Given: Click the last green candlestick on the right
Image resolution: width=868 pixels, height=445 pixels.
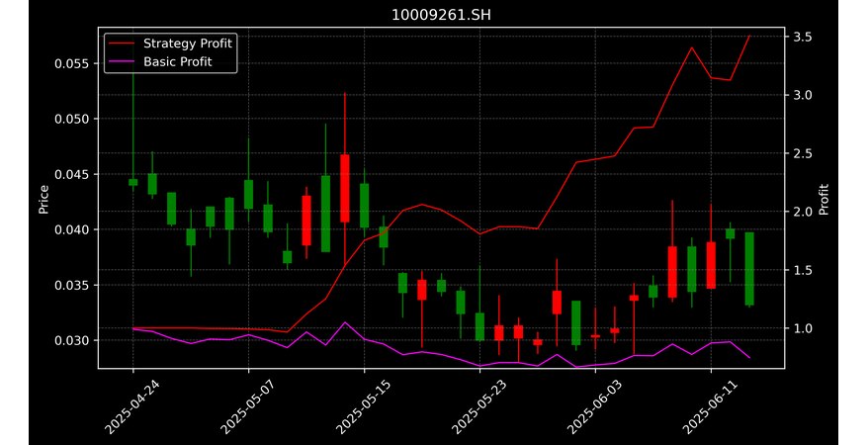Looking at the screenshot, I should [x=749, y=268].
